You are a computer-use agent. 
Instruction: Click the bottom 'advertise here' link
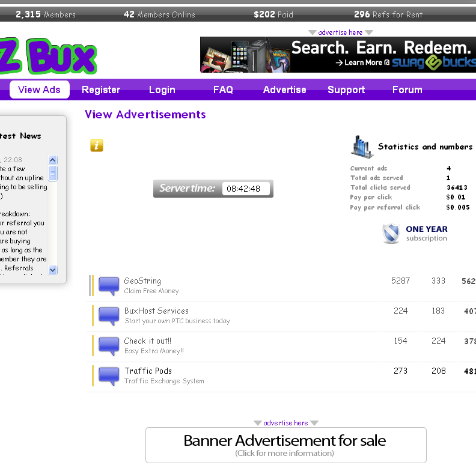(285, 423)
